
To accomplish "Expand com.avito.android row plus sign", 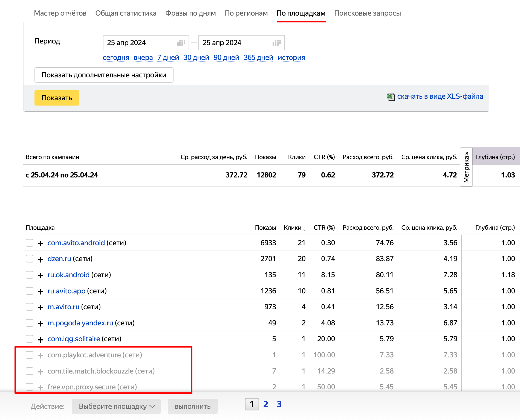I will 41,243.
